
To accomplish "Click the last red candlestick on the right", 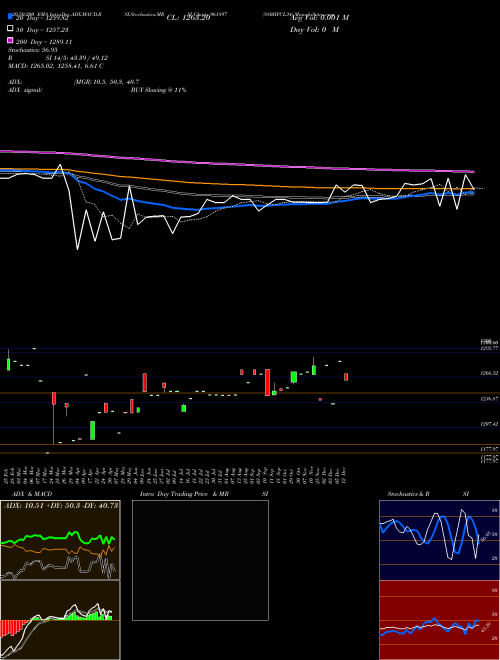I will [x=346, y=377].
